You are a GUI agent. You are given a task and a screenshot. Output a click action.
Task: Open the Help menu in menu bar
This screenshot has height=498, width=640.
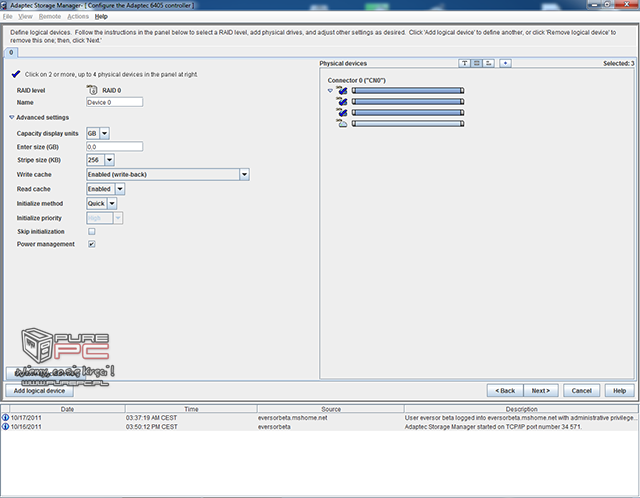[x=101, y=16]
